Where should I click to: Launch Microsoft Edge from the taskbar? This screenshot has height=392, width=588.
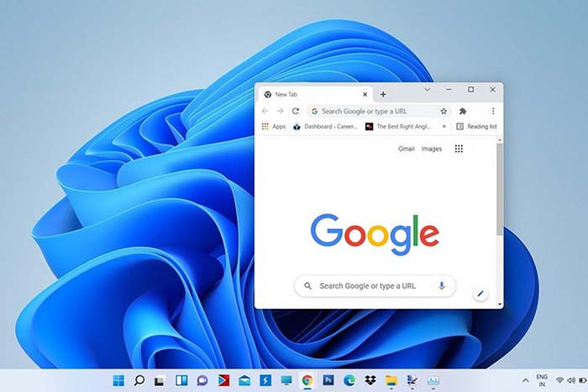[x=349, y=381]
